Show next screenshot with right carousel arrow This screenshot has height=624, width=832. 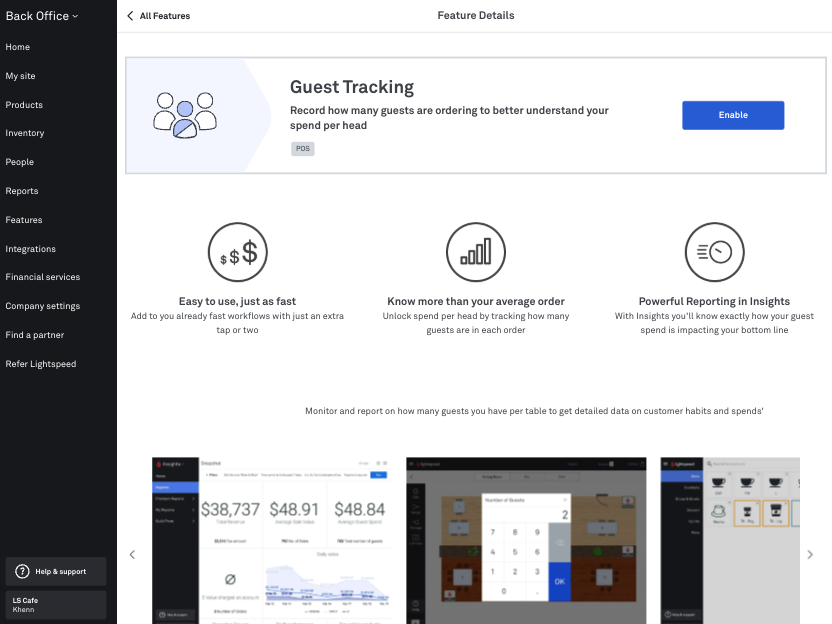(810, 554)
